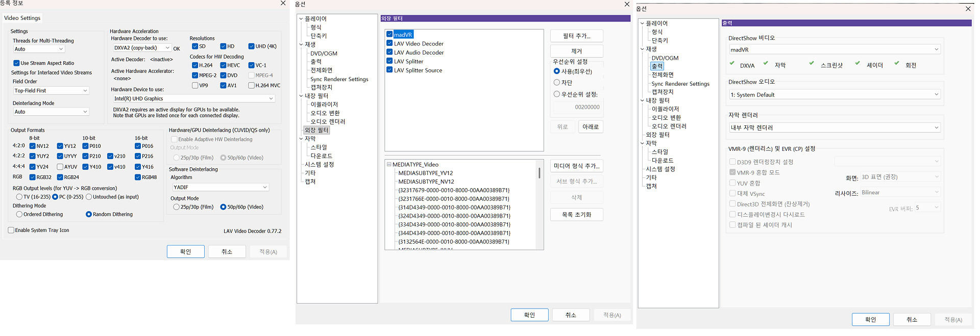The height and width of the screenshot is (336, 980).
Task: Collapse 내장 필터 node in middle options tree
Action: [301, 96]
